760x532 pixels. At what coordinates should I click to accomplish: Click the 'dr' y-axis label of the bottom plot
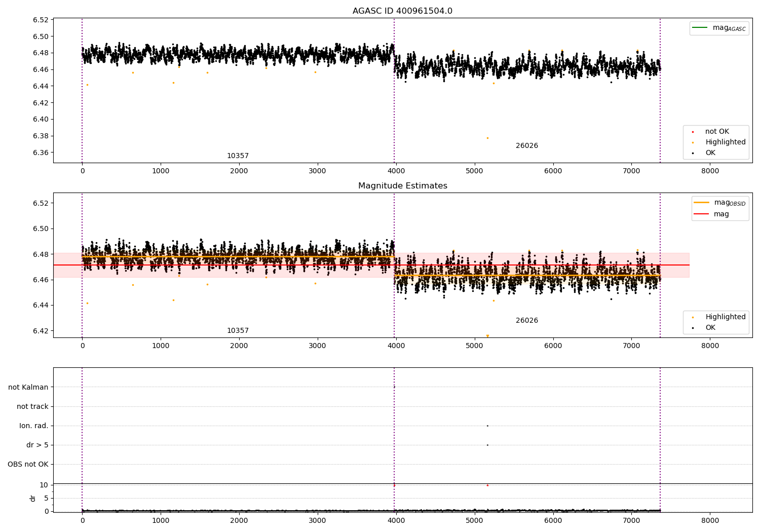(33, 498)
